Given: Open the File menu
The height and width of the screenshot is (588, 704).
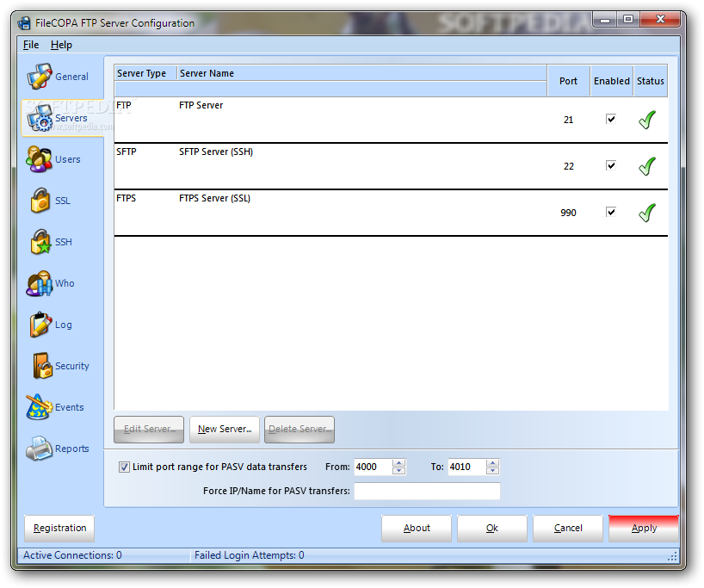Looking at the screenshot, I should (31, 45).
